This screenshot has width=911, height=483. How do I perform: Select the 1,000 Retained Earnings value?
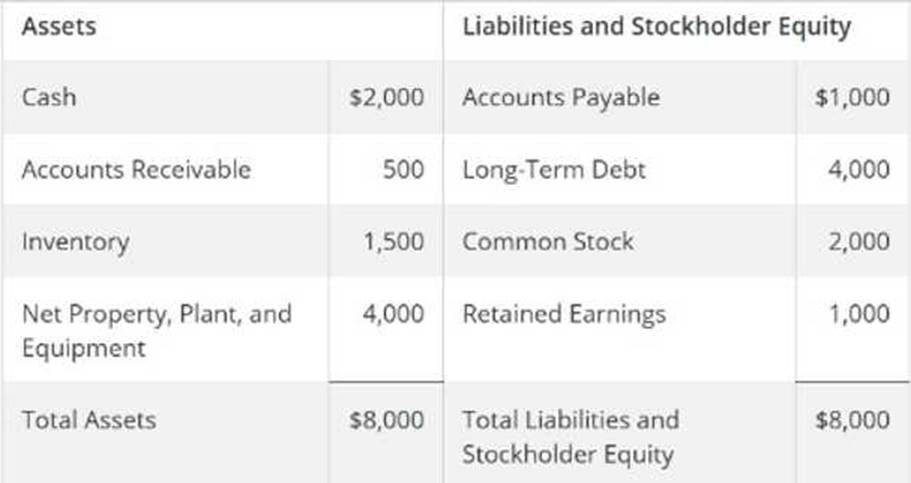pos(858,314)
